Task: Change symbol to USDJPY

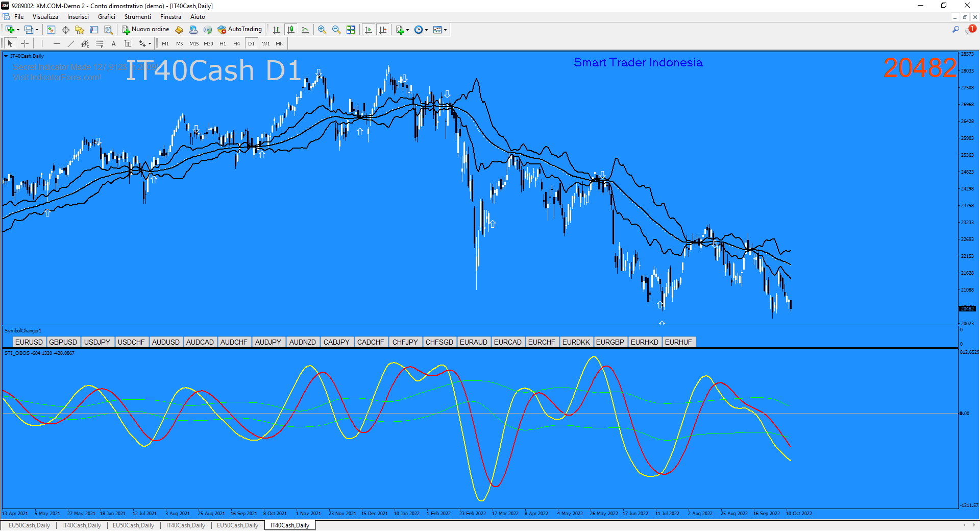Action: [x=97, y=342]
